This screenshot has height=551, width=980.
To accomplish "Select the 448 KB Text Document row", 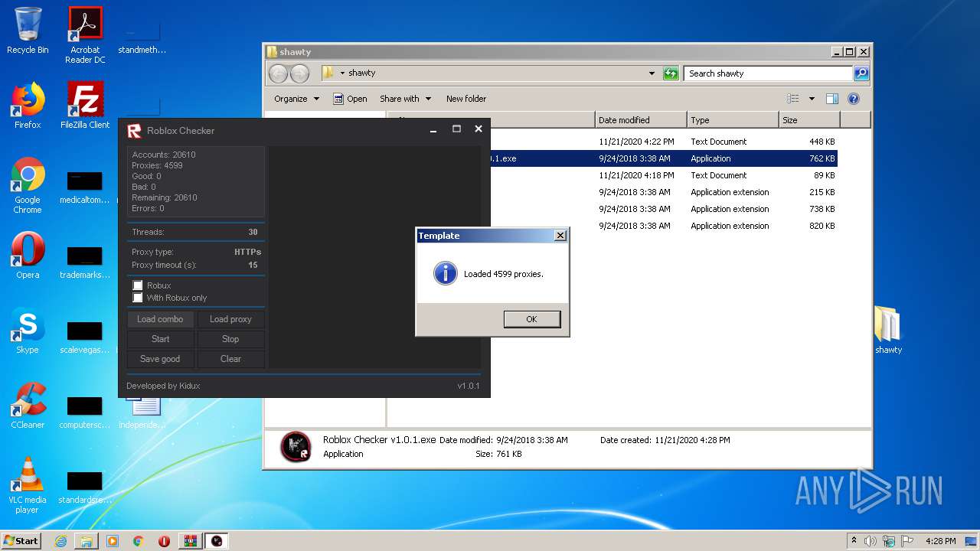I will click(612, 142).
